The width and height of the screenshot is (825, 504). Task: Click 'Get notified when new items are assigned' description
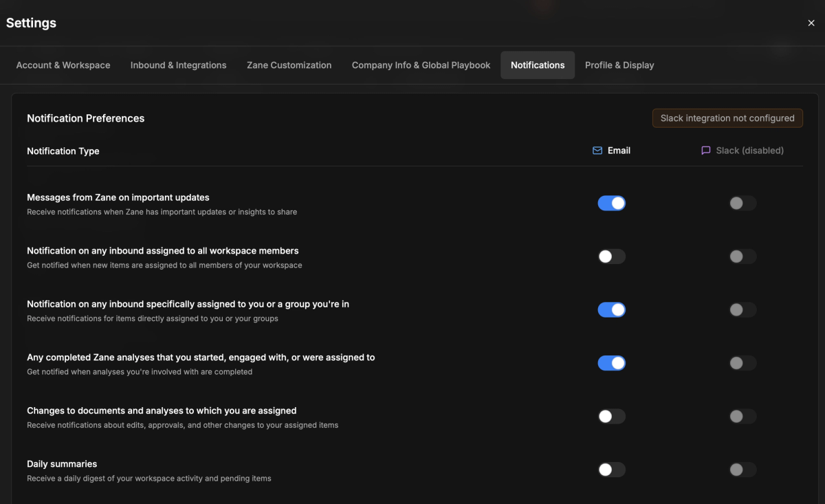pyautogui.click(x=164, y=265)
